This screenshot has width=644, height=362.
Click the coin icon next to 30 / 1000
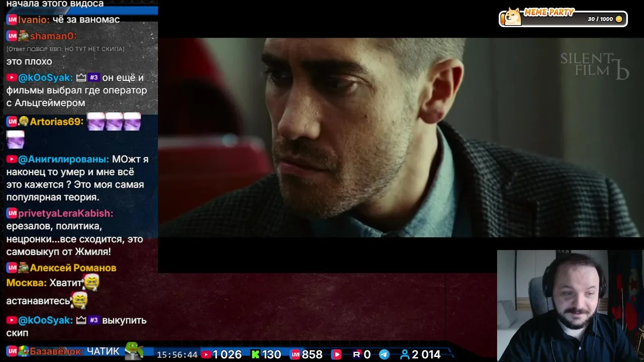(x=619, y=19)
